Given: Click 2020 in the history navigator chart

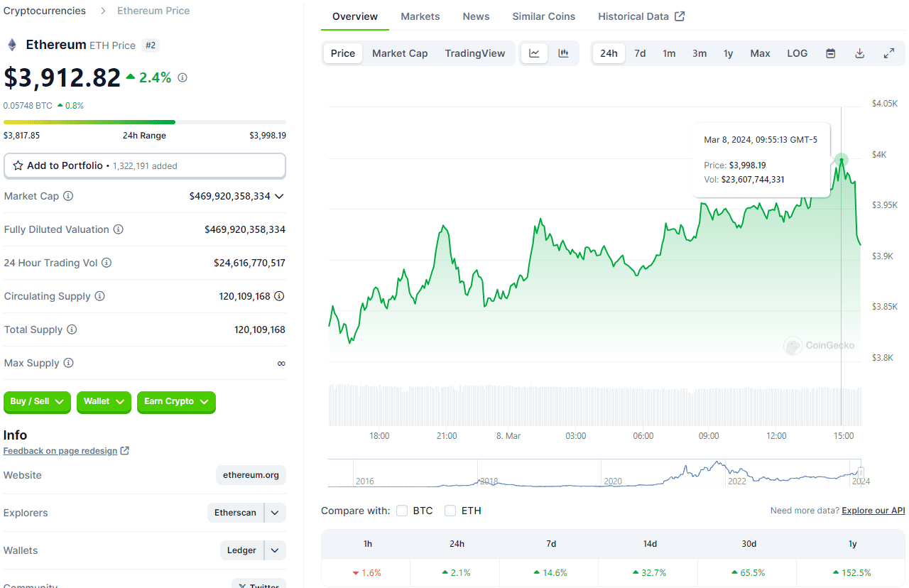Looking at the screenshot, I should coord(612,481).
